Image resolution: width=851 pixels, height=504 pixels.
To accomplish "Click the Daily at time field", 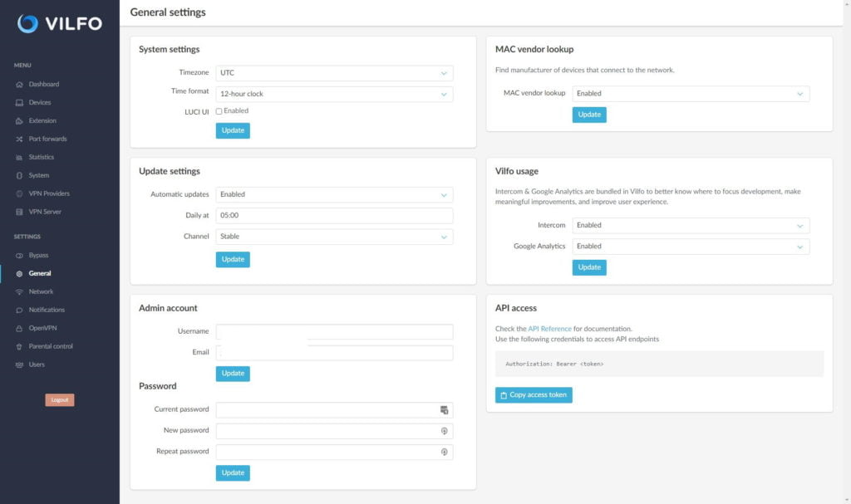I will tap(334, 215).
